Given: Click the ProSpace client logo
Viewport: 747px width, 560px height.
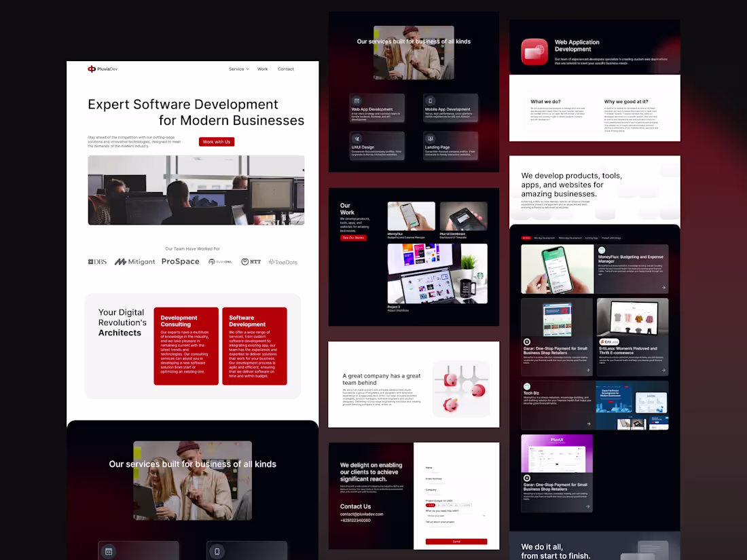Looking at the screenshot, I should click(181, 261).
